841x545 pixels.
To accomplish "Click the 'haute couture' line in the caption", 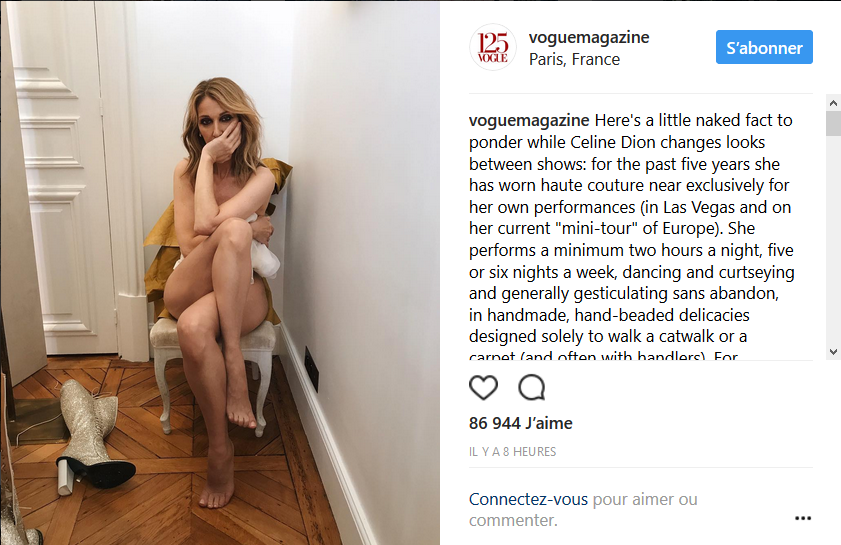I will [x=629, y=186].
